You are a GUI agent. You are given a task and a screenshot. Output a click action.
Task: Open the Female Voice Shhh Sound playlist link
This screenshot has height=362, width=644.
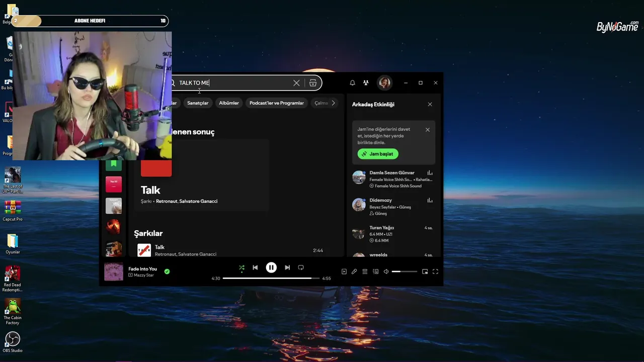pyautogui.click(x=398, y=186)
